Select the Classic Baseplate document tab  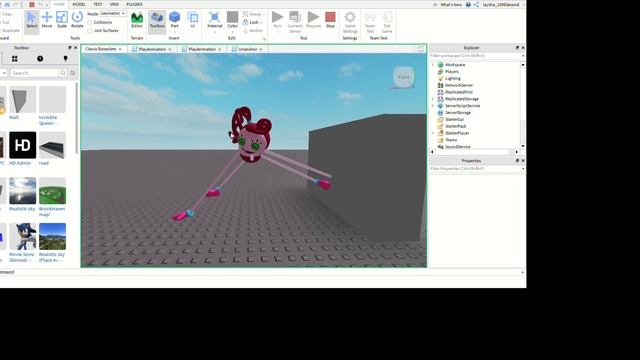click(101, 49)
